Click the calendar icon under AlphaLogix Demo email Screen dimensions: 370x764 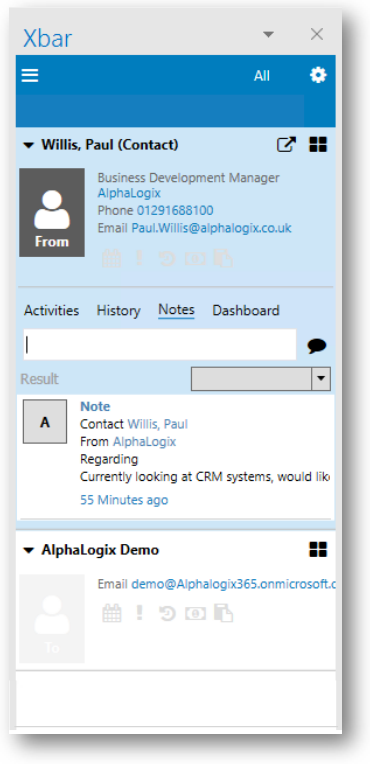112,613
